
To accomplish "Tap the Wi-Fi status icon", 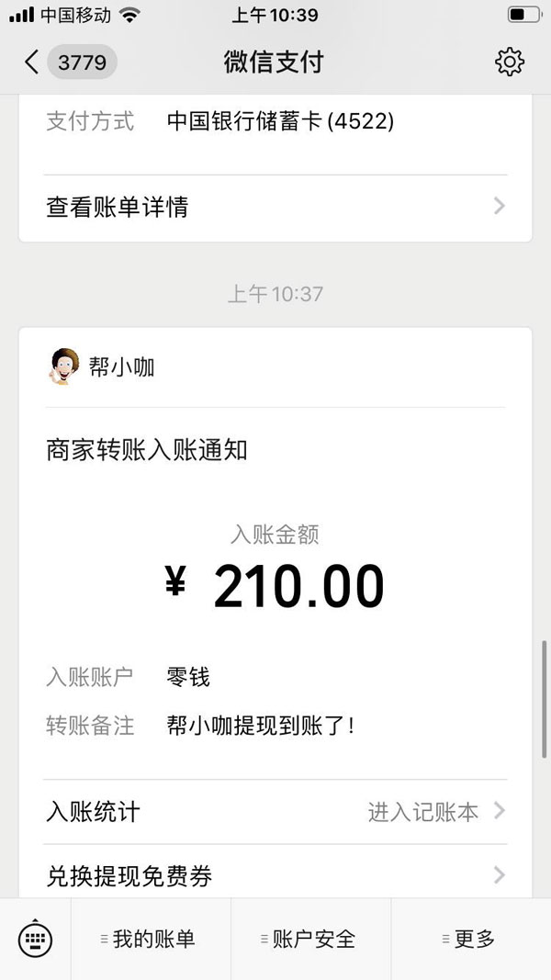I will (x=129, y=15).
